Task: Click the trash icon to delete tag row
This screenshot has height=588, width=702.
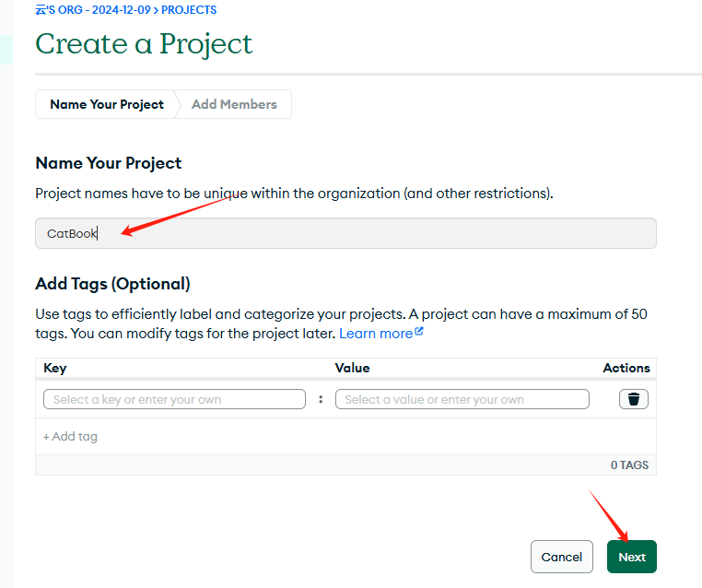Action: (x=634, y=399)
